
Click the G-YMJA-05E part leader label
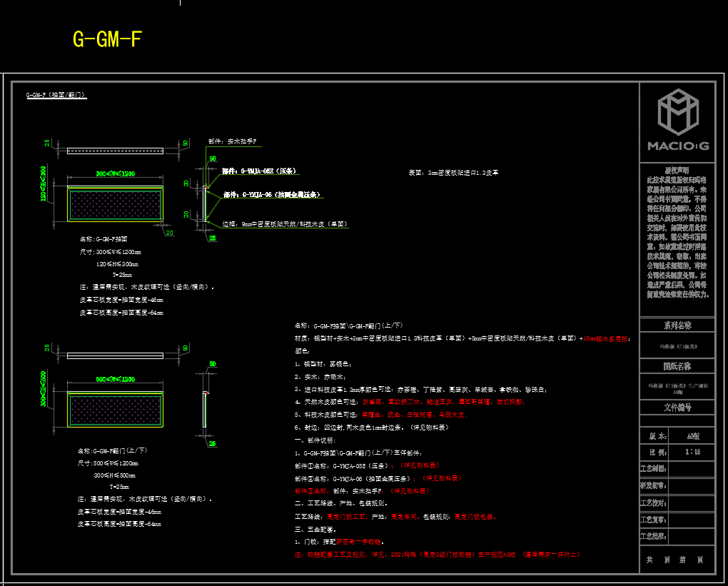tap(258, 171)
